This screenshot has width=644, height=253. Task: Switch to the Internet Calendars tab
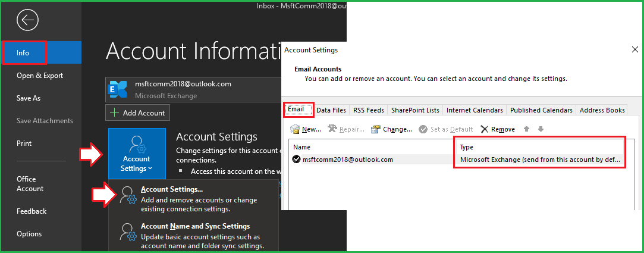coord(475,110)
